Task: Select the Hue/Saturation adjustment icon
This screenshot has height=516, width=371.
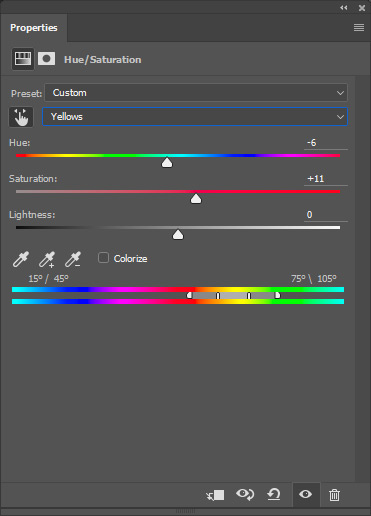Action: coord(23,59)
